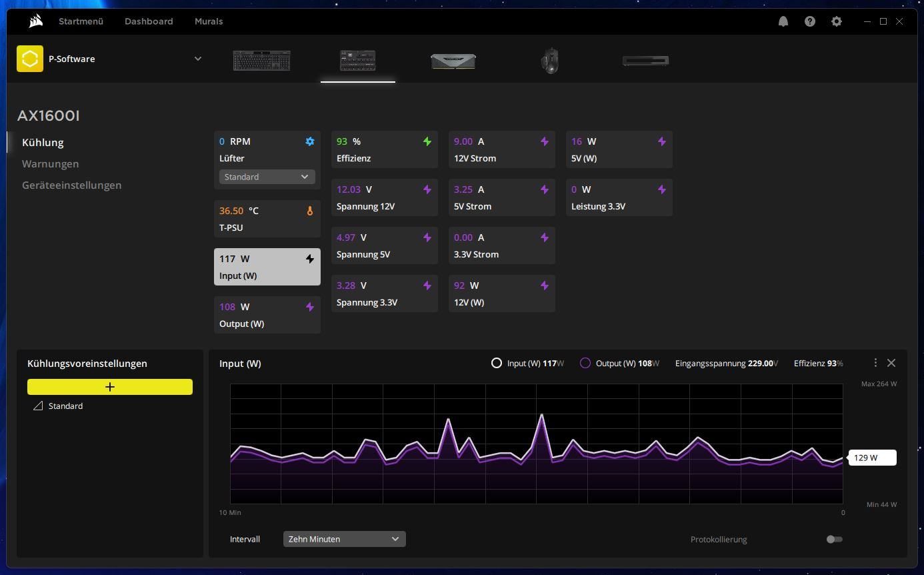Click the Max 264 W axis label
The height and width of the screenshot is (575, 924).
click(879, 384)
